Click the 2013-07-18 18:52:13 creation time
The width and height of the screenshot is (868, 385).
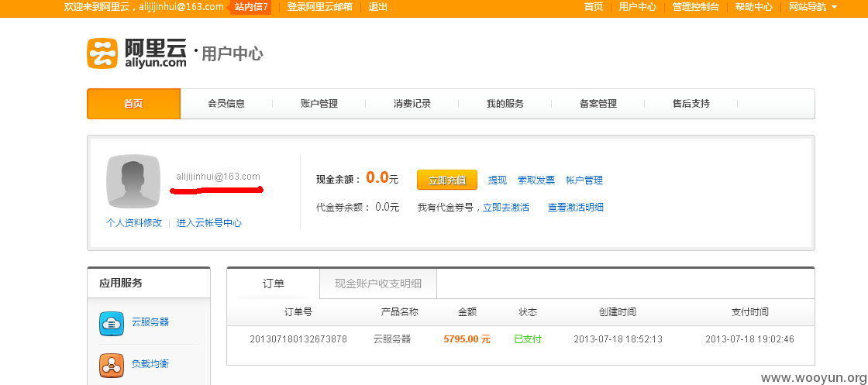618,339
